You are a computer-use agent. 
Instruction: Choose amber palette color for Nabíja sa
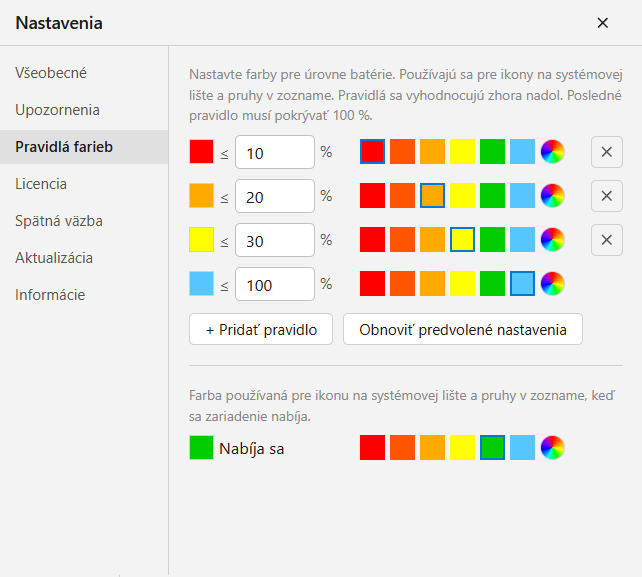[x=432, y=448]
